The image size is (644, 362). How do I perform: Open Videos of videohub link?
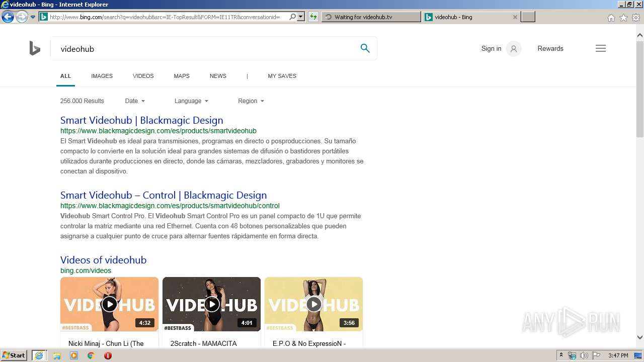(x=103, y=260)
